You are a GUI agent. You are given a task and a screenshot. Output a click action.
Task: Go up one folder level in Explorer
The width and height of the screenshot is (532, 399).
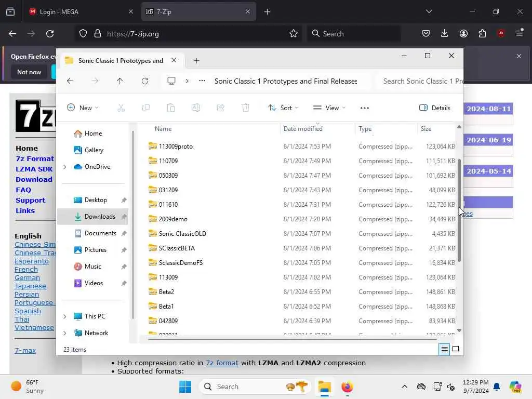[x=120, y=81]
